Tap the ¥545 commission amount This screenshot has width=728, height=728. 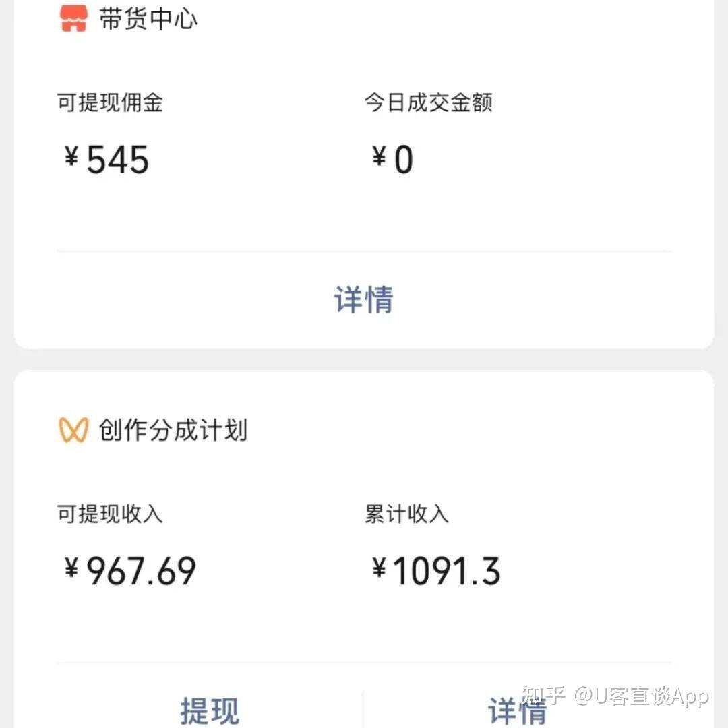click(x=108, y=160)
